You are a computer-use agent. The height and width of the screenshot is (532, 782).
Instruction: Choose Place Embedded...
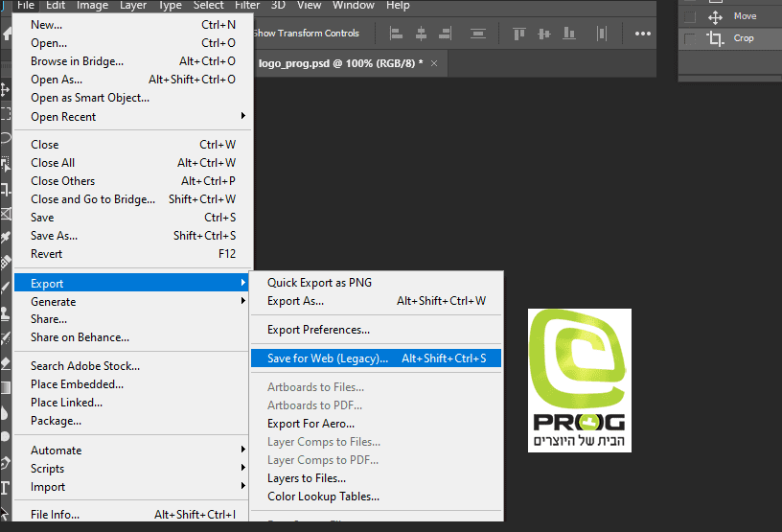131,384
